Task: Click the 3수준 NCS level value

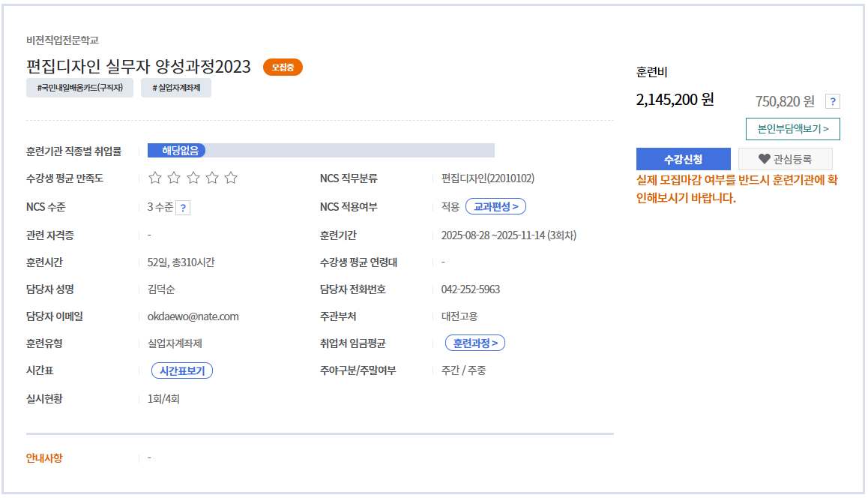Action: (160, 207)
